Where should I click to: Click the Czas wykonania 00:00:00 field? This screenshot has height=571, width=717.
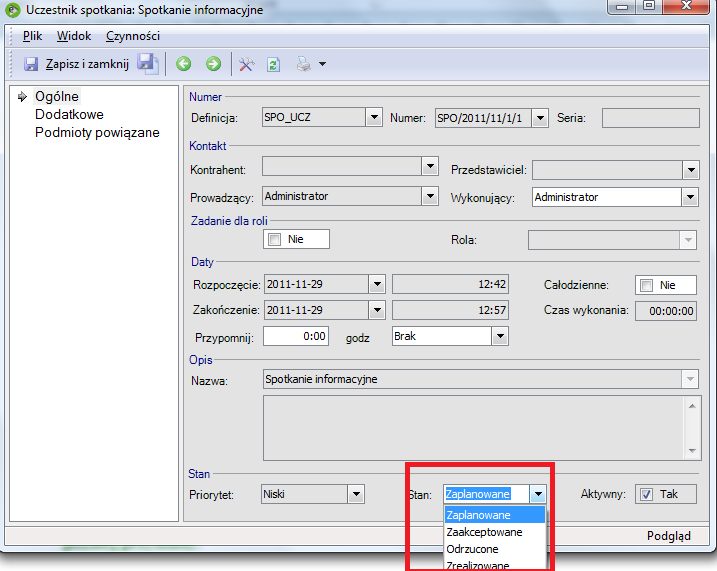[666, 311]
